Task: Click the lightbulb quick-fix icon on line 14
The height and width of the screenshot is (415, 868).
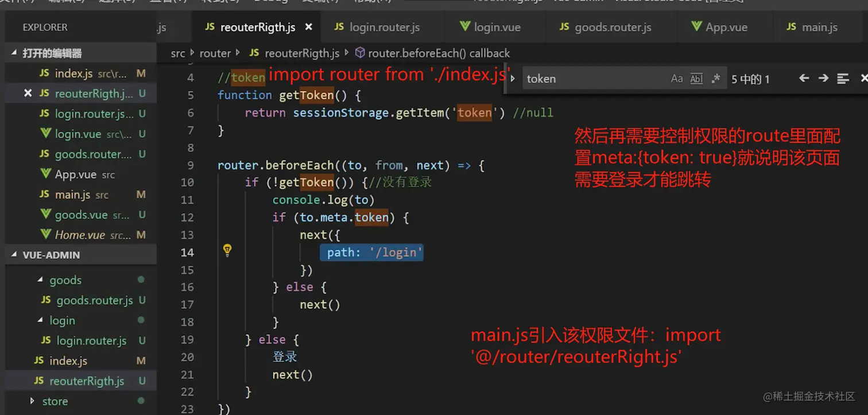Action: point(227,250)
